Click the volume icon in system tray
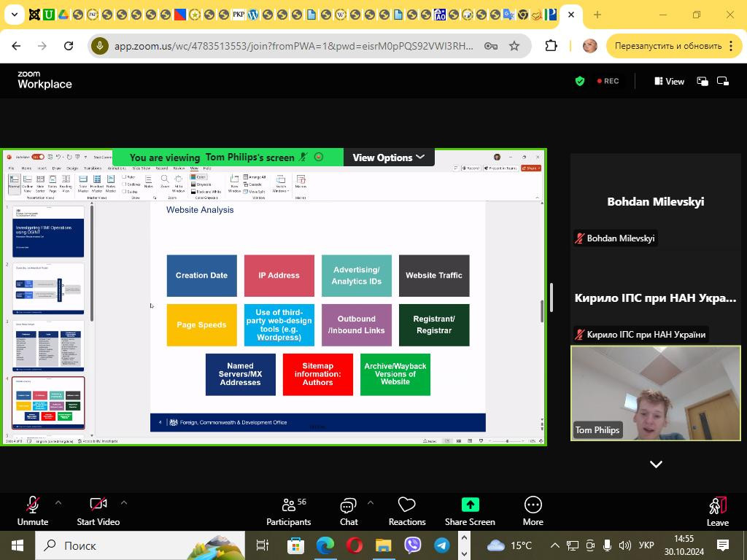Image resolution: width=747 pixels, height=560 pixels. tap(624, 545)
